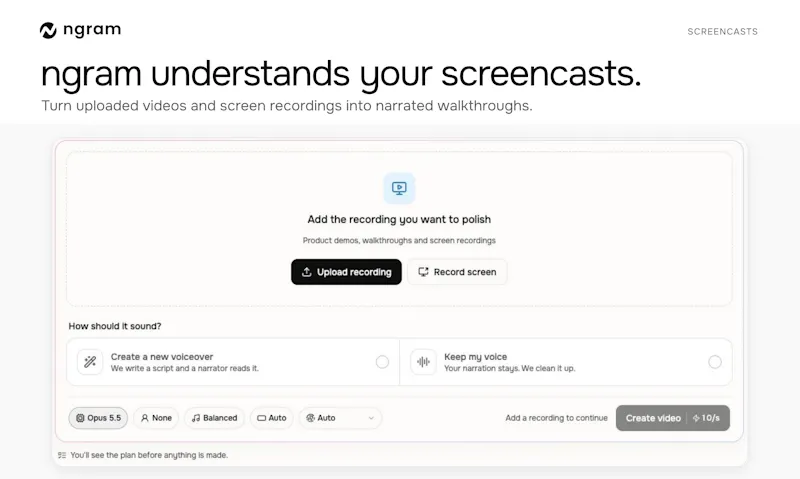The width and height of the screenshot is (800, 479).
Task: Go to the ngram home wordmark
Action: coord(92,30)
